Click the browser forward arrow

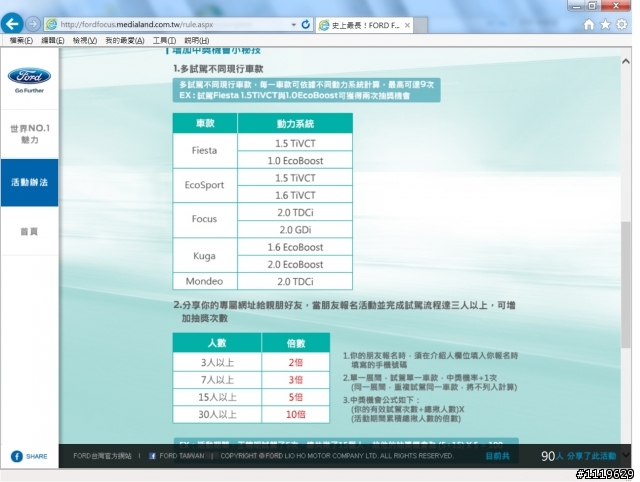click(33, 24)
